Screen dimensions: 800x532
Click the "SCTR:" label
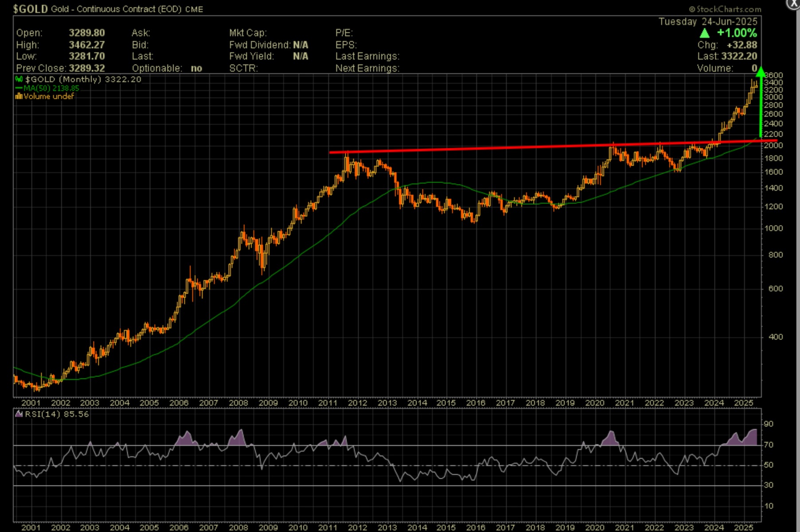pos(243,68)
